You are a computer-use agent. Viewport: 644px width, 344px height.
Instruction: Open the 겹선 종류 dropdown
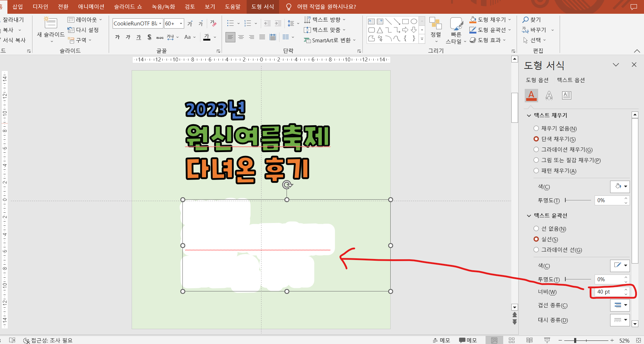pos(620,305)
